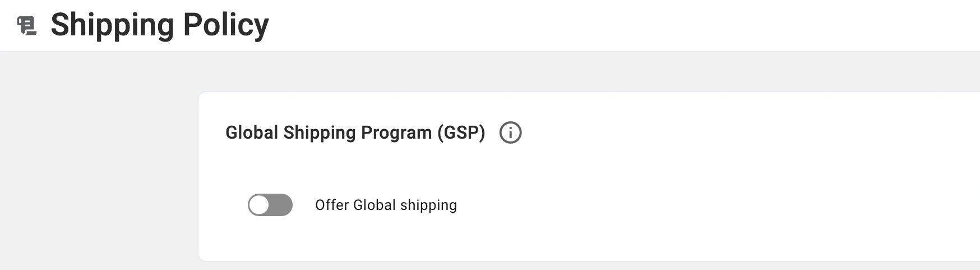Click the word "Policy" in the title
This screenshot has height=270, width=980.
pos(226,25)
